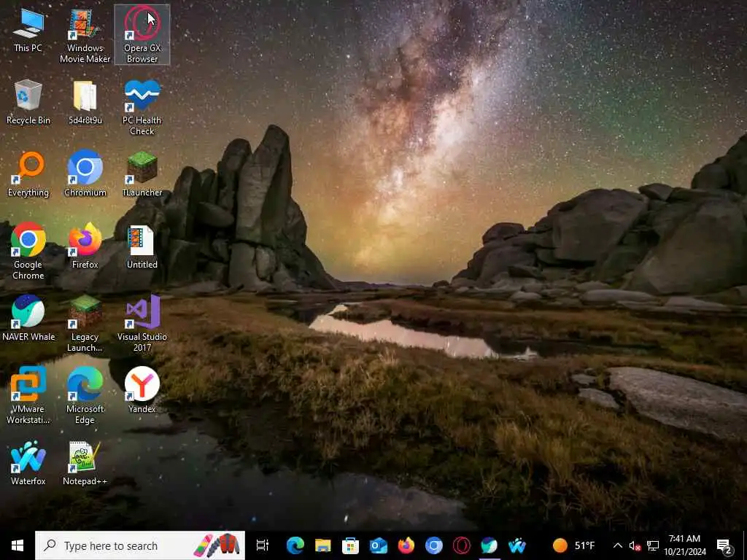
Task: Open the network status tray icon
Action: 653,545
